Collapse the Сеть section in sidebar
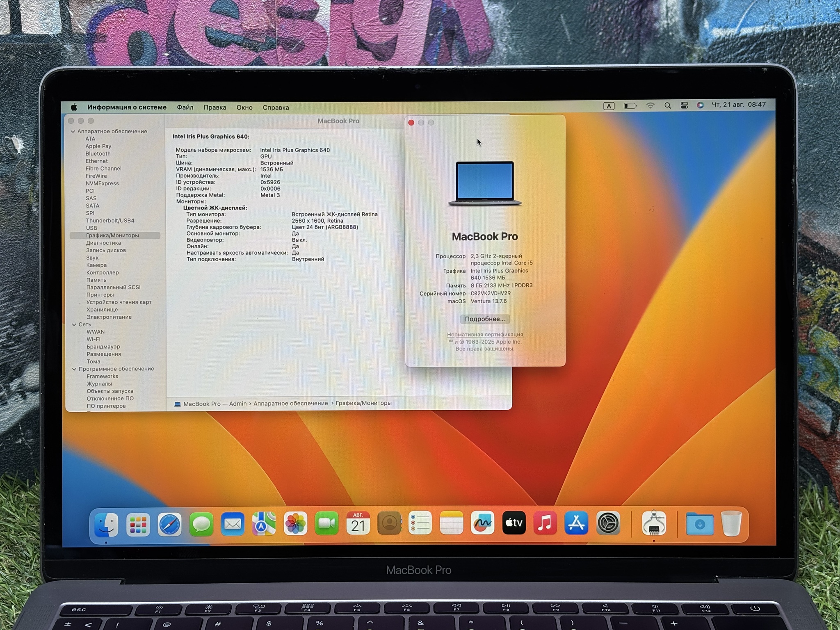 pyautogui.click(x=74, y=324)
